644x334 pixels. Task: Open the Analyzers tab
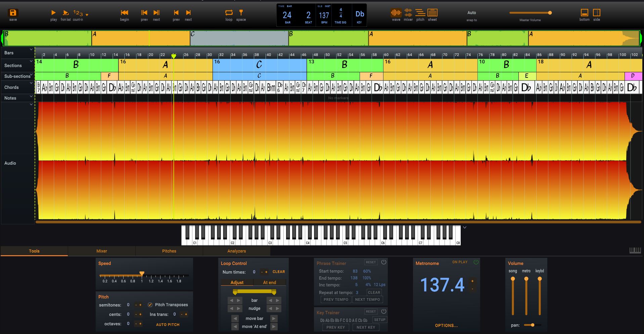236,251
